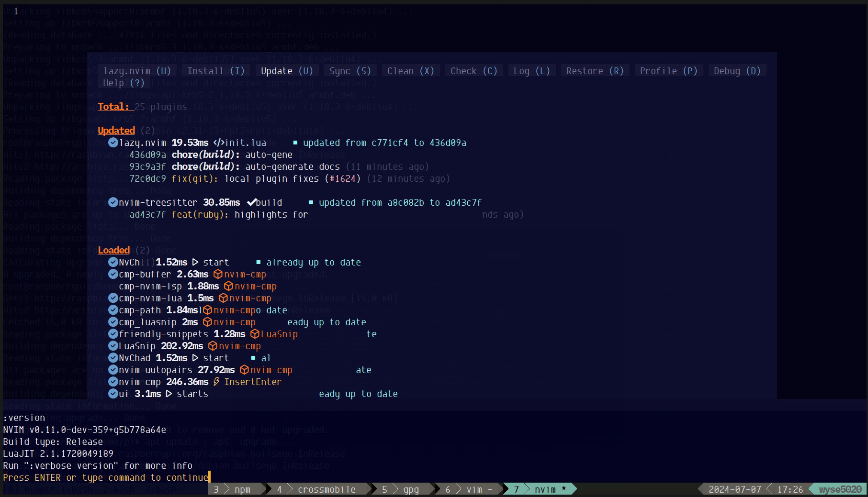Click the start triangle icon on ui row

169,394
